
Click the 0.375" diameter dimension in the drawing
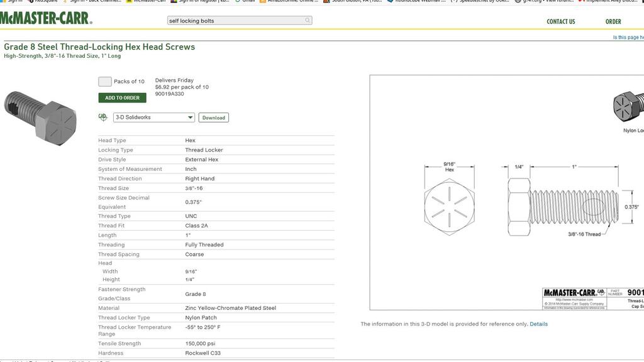click(x=631, y=207)
